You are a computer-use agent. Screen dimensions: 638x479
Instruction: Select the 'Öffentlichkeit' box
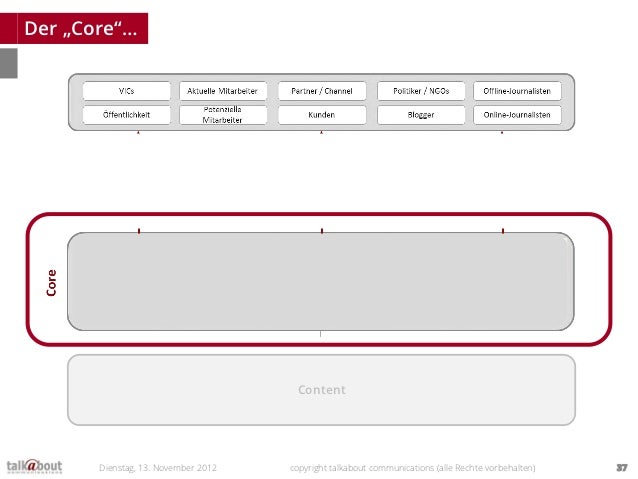pyautogui.click(x=127, y=115)
